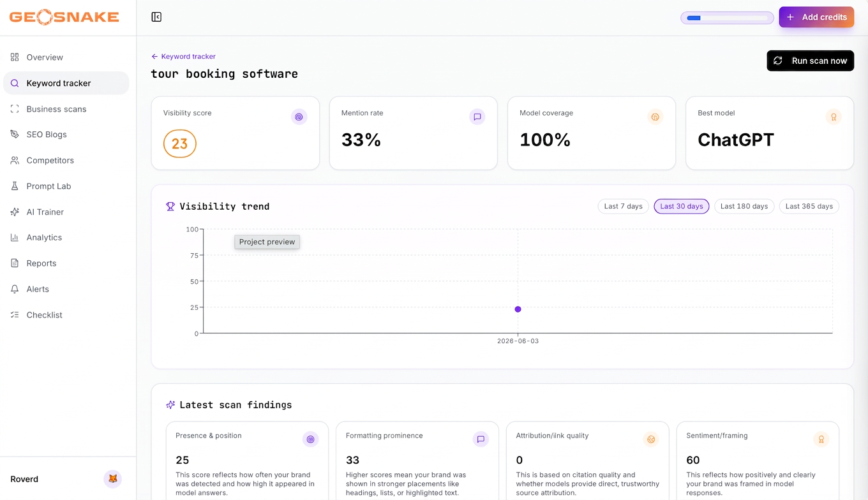Click the Alerts bell icon
This screenshot has height=500, width=868.
pyautogui.click(x=15, y=289)
